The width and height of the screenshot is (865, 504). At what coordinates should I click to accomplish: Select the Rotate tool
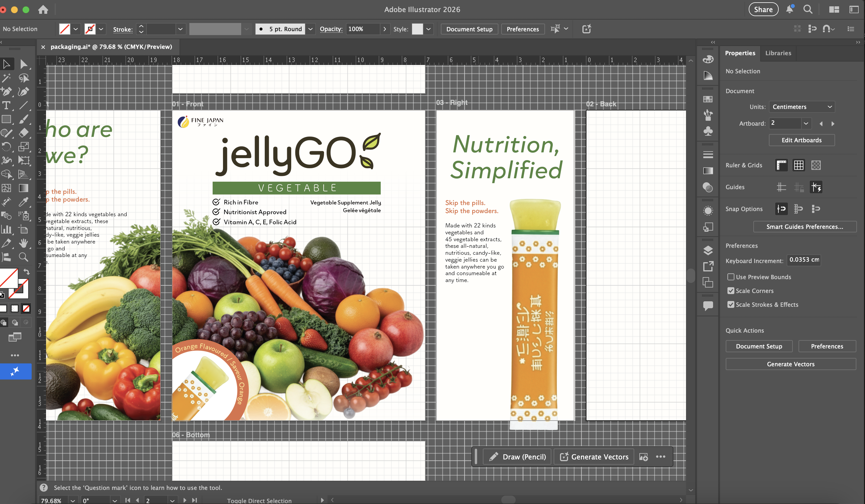click(x=7, y=146)
